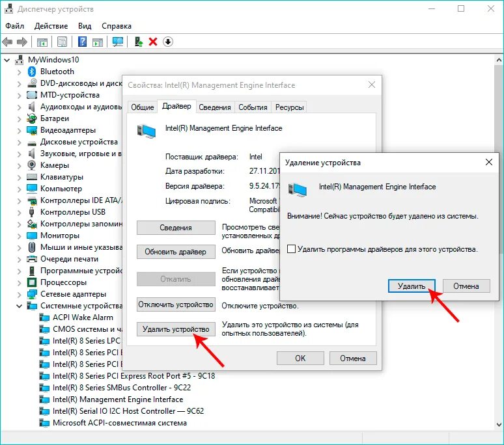Select 'ACPI Wake Alarm' device
The width and height of the screenshot is (504, 445).
pos(83,317)
